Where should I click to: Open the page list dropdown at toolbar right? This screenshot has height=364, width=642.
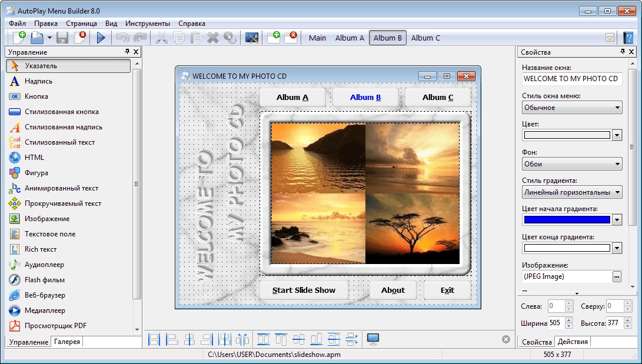tap(610, 38)
